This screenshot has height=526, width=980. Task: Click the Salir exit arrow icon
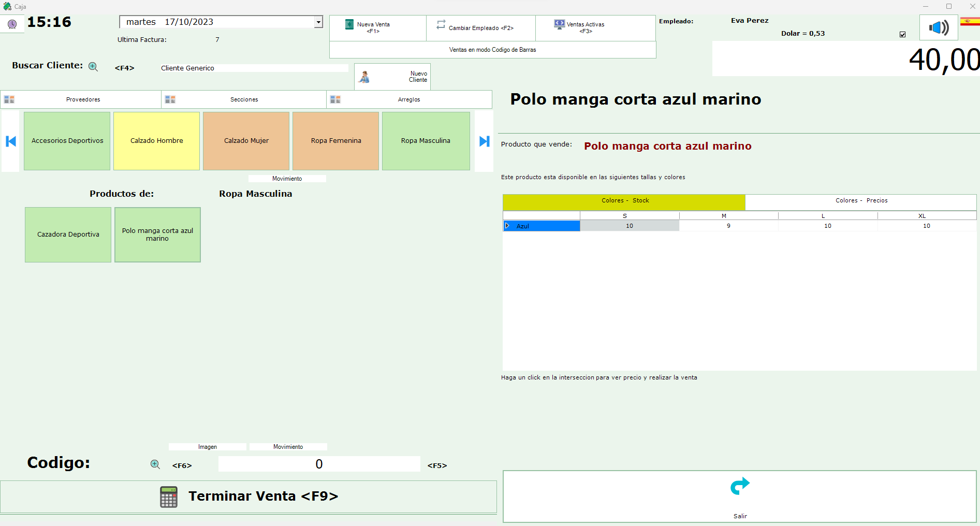[x=739, y=487]
